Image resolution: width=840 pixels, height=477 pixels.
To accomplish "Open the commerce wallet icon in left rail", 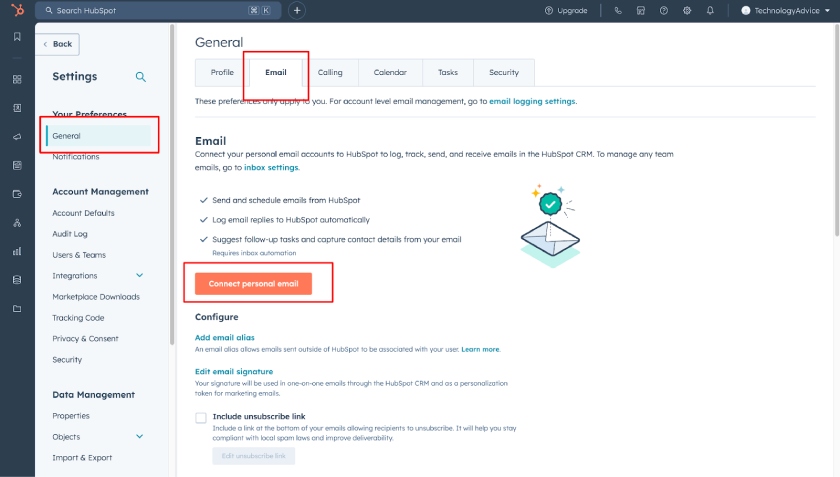I will click(17, 194).
